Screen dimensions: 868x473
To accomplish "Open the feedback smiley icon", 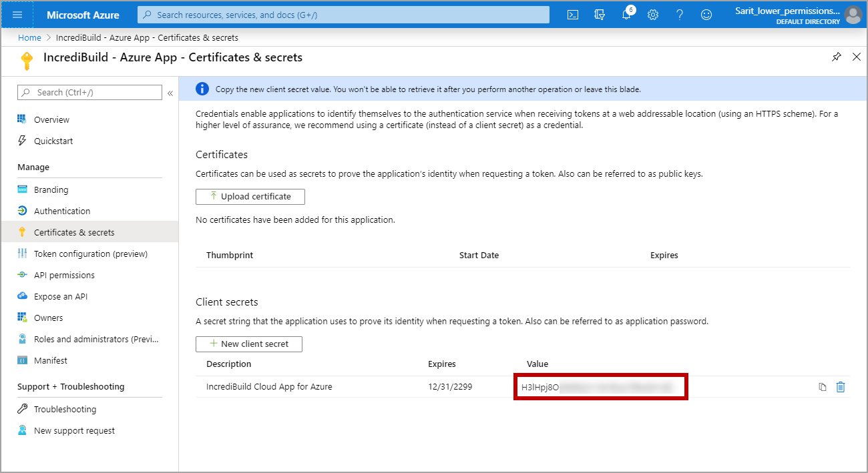I will pos(706,15).
